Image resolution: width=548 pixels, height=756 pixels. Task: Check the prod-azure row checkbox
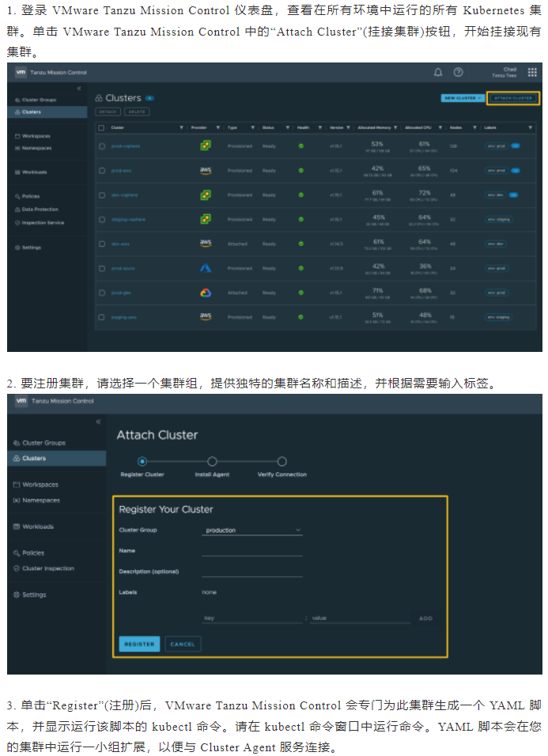coord(102,268)
